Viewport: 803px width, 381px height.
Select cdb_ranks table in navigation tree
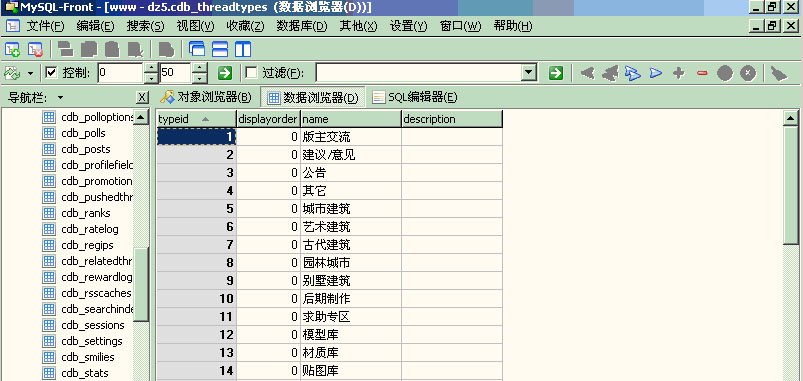(86, 213)
